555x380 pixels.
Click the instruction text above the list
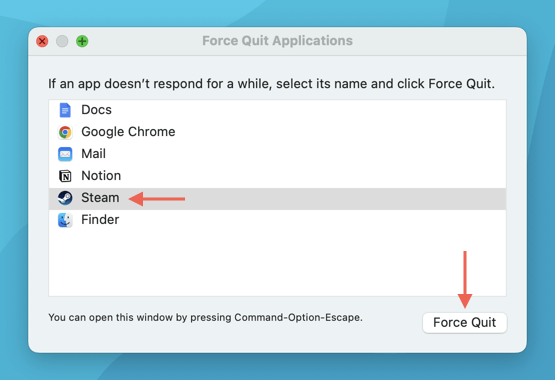tap(271, 84)
